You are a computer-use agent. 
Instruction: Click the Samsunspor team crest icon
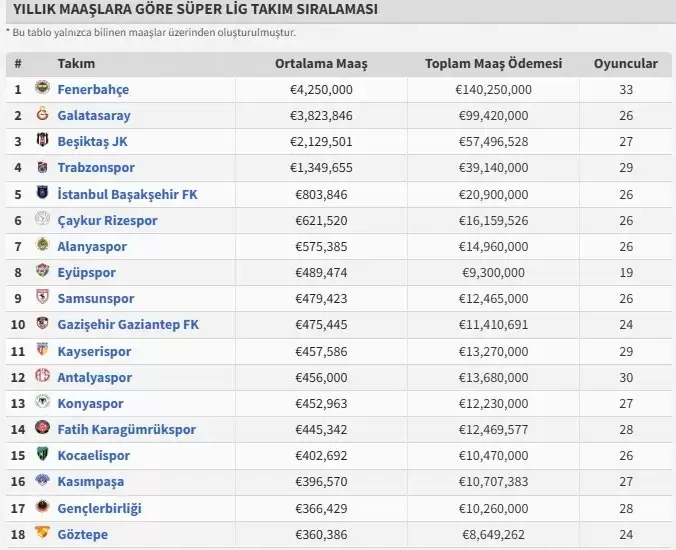point(43,298)
